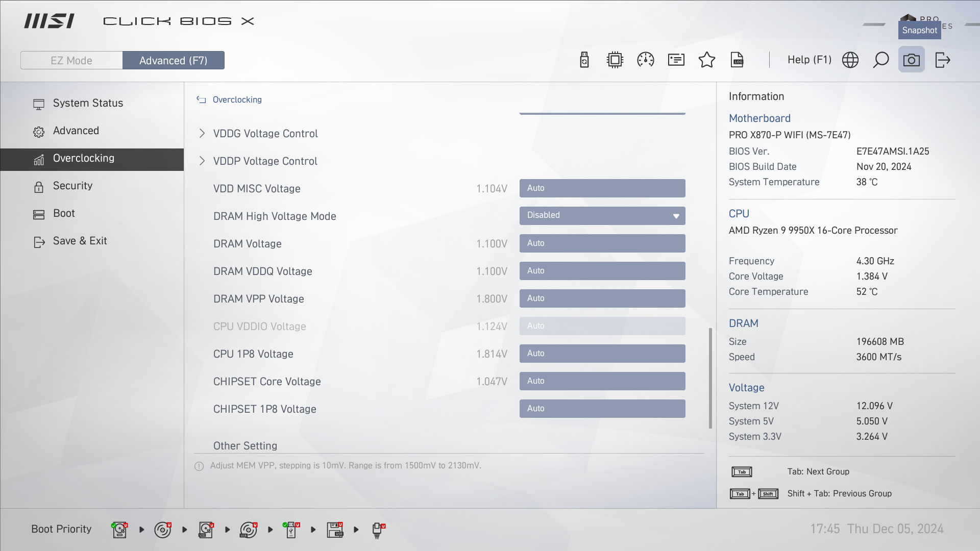980x551 pixels.
Task: Change language with the globe icon
Action: tap(850, 60)
